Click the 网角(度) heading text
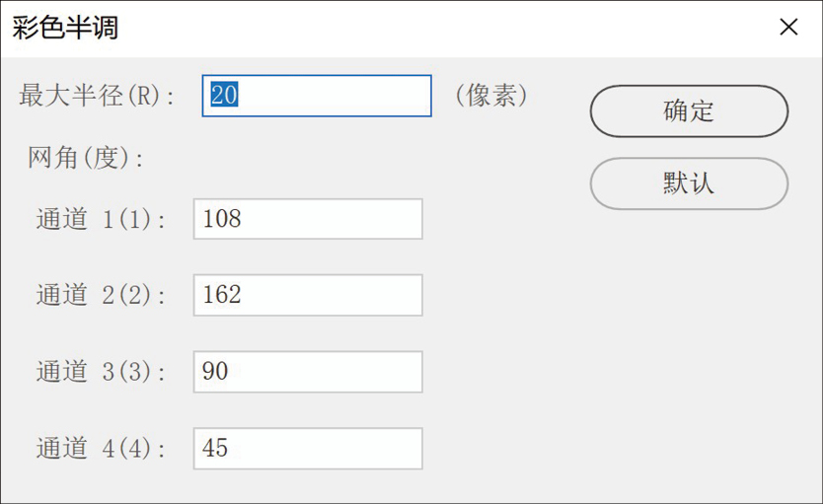 tap(87, 158)
